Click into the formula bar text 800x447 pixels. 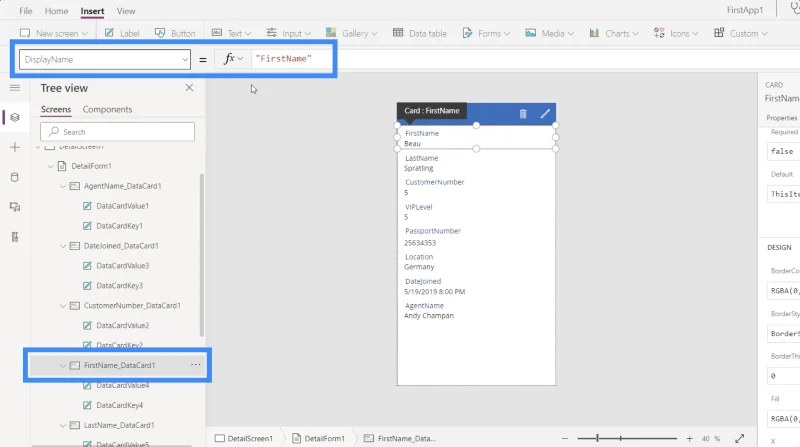pyautogui.click(x=284, y=59)
